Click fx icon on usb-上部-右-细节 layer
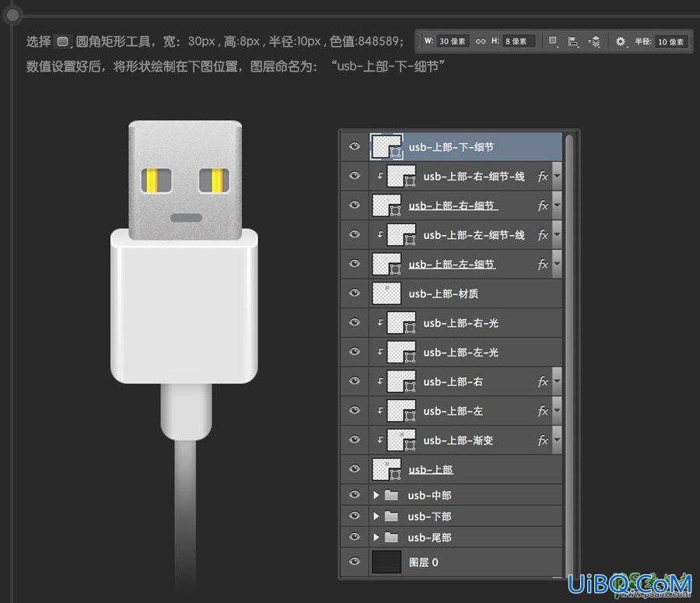 543,206
